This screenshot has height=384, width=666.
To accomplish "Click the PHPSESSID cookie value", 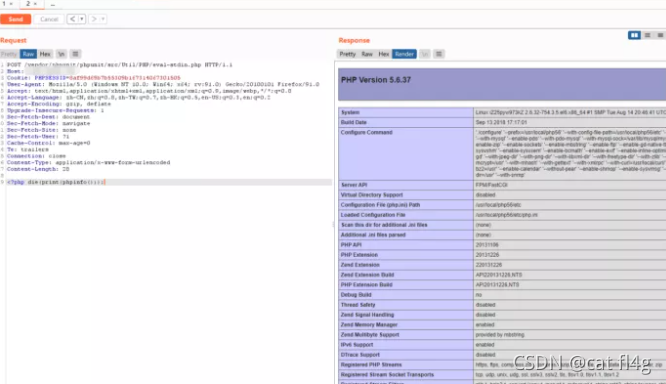I will click(x=125, y=78).
